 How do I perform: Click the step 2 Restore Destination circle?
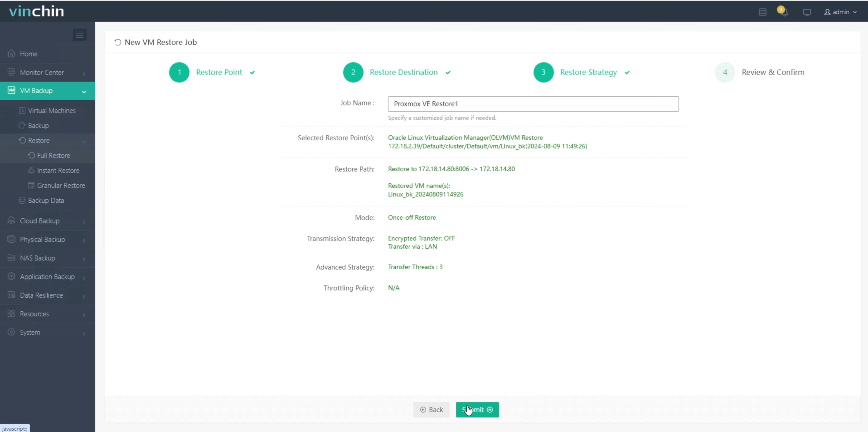tap(353, 72)
